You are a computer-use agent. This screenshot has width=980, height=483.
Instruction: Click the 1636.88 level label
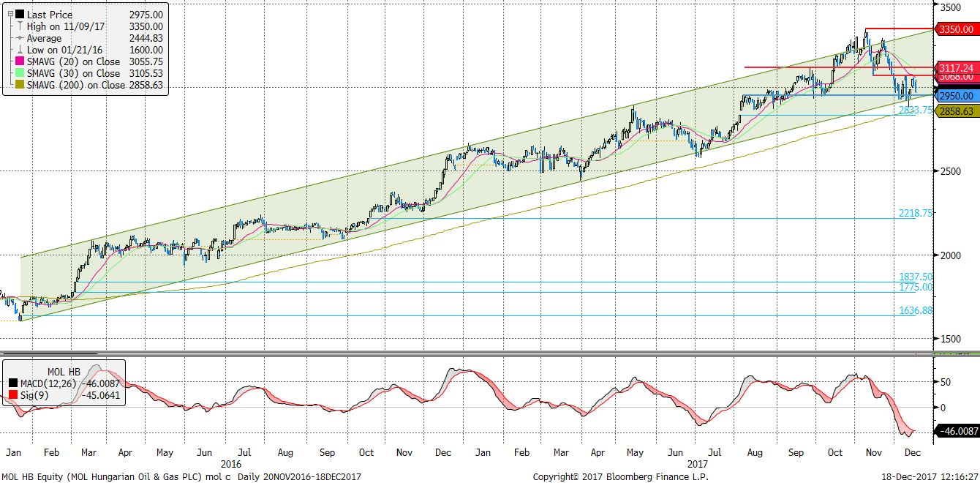coord(916,310)
